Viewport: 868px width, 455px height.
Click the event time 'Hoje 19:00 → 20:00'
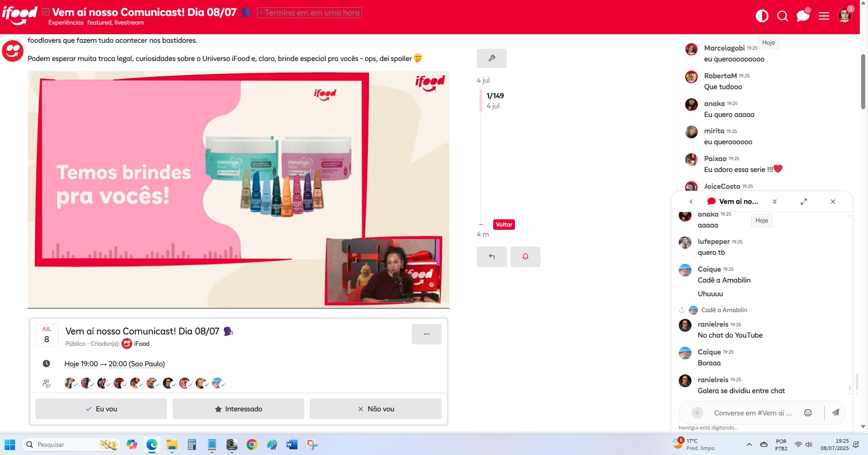tap(115, 364)
